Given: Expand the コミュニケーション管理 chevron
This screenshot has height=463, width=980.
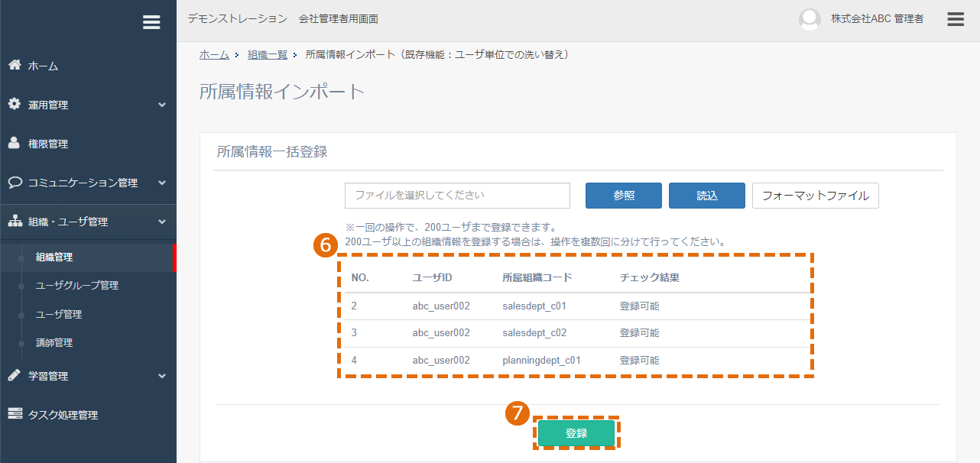Looking at the screenshot, I should point(161,183).
